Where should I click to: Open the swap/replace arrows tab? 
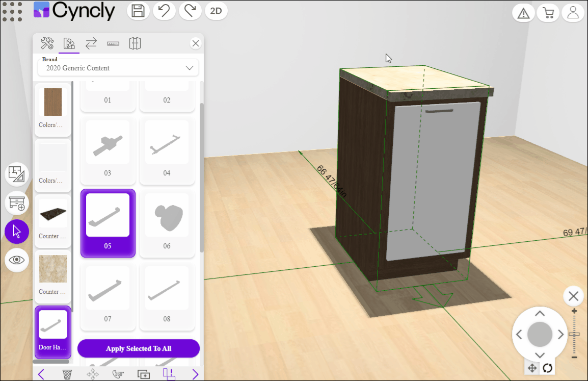coord(91,43)
